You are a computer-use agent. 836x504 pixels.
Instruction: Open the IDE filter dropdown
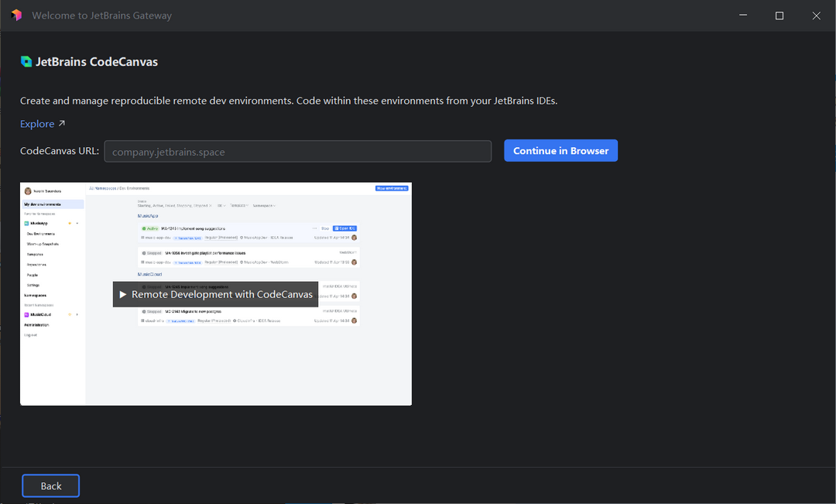222,205
